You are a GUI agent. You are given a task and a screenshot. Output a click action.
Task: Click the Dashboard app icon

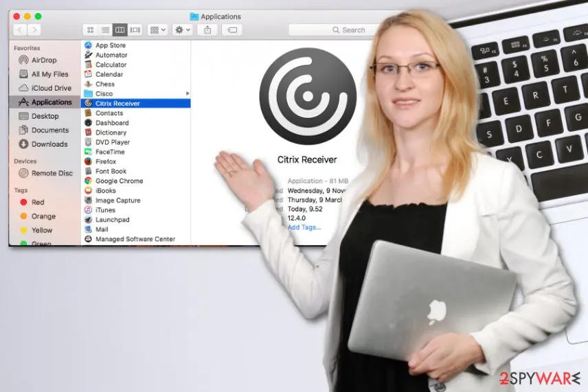point(88,123)
